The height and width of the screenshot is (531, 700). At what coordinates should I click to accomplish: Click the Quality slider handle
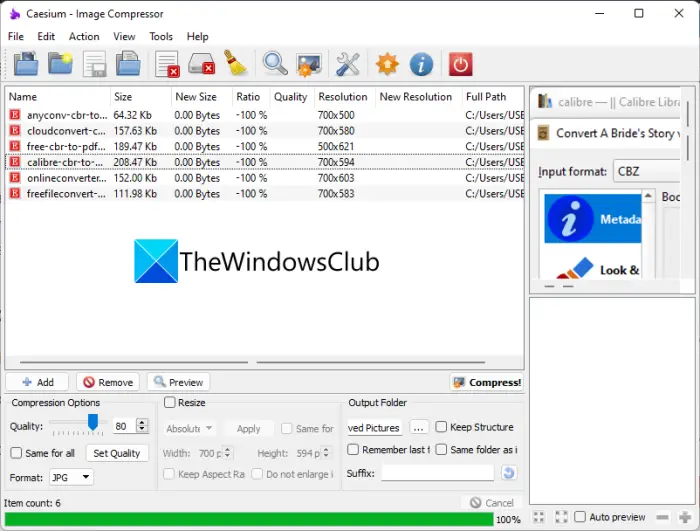tap(92, 422)
